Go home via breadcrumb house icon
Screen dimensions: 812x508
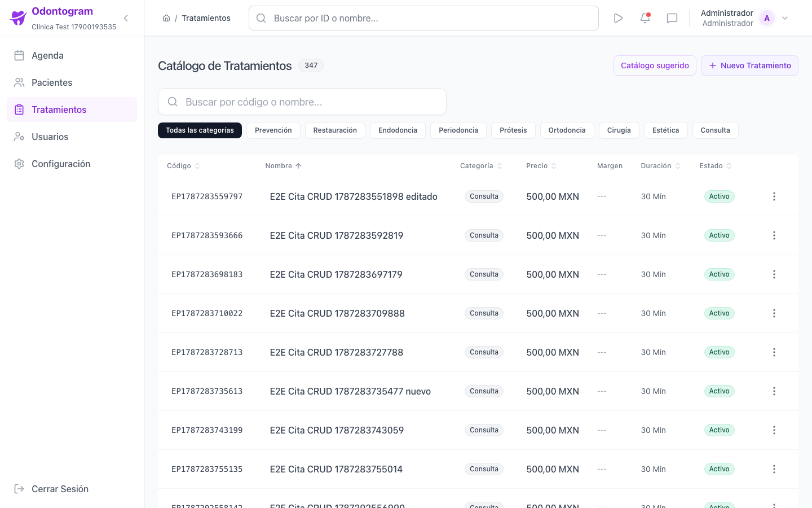(x=166, y=18)
